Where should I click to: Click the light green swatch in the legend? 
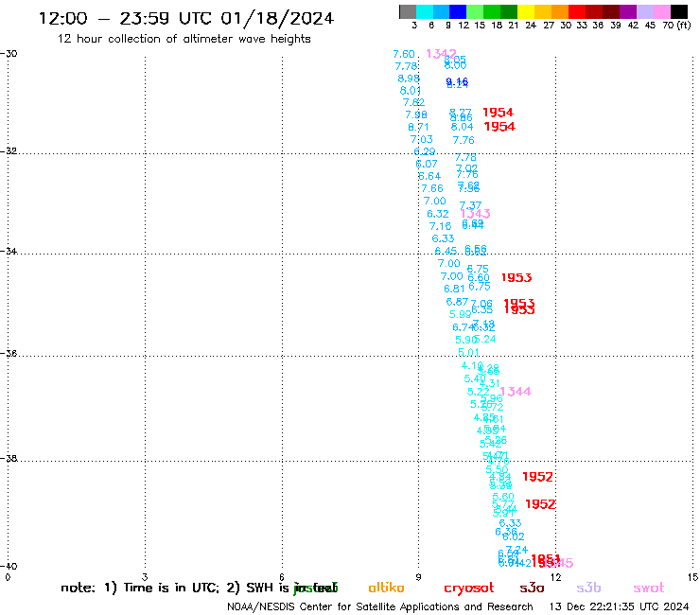click(475, 11)
